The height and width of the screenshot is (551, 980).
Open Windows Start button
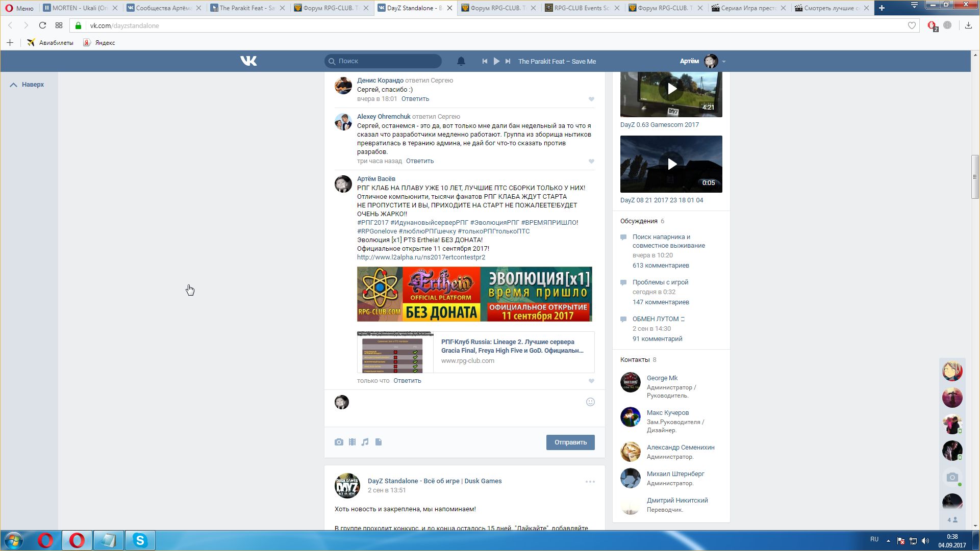tap(14, 540)
